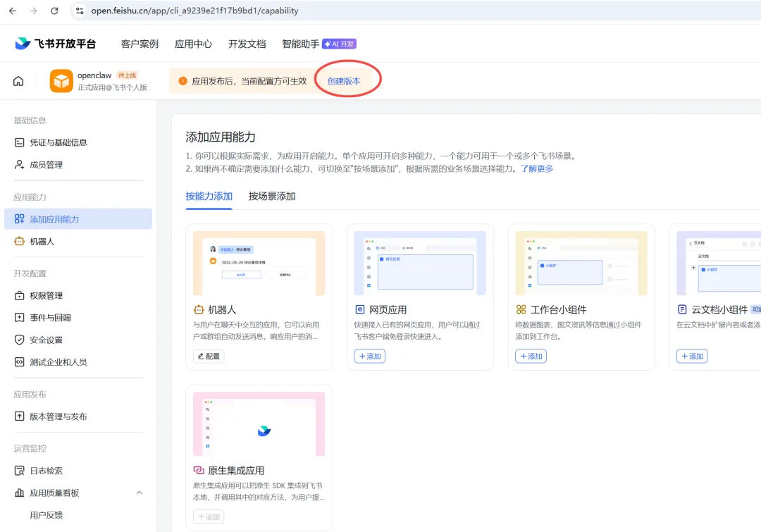
Task: Click the 凭证与基础信息 sidebar icon
Action: (x=20, y=142)
